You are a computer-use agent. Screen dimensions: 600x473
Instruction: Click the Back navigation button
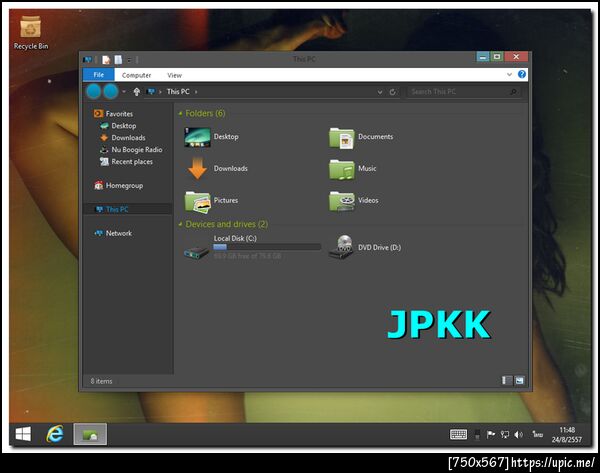click(x=93, y=92)
